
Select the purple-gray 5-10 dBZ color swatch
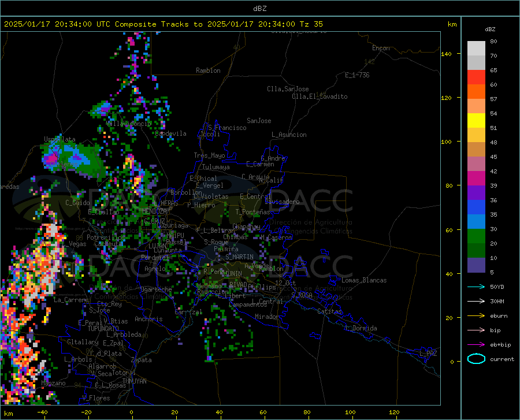pos(476,265)
